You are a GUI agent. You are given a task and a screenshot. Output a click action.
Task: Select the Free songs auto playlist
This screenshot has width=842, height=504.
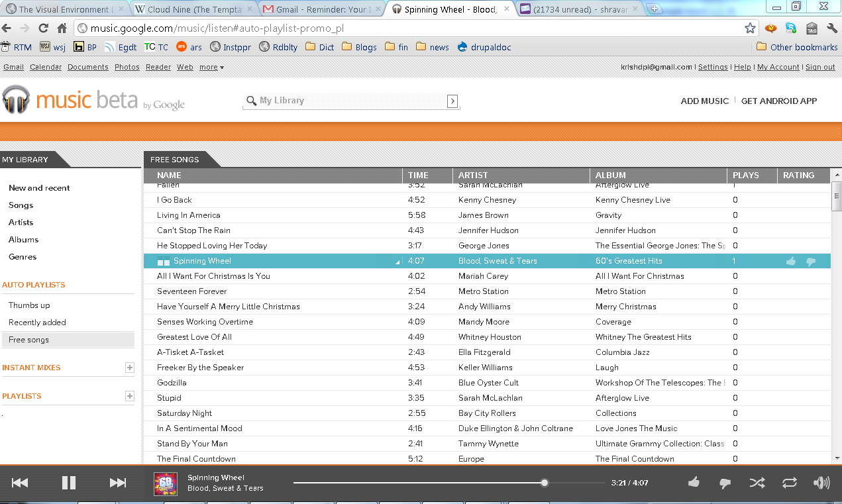pos(68,340)
